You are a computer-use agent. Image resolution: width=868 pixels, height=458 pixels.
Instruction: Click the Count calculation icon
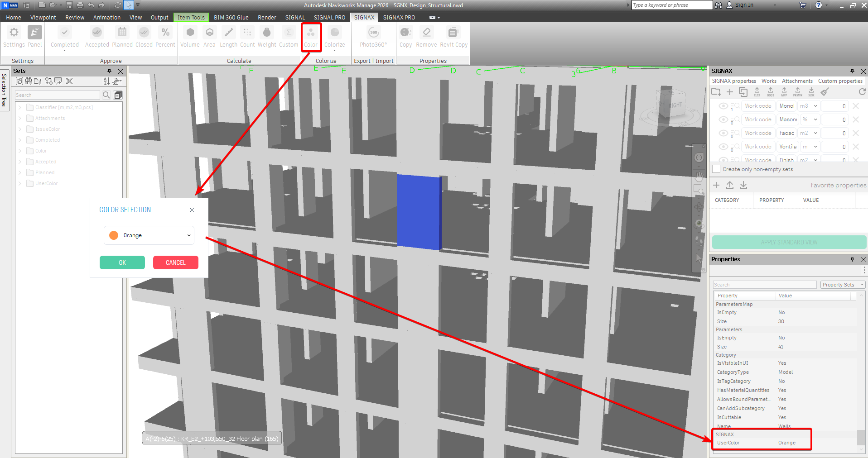247,33
